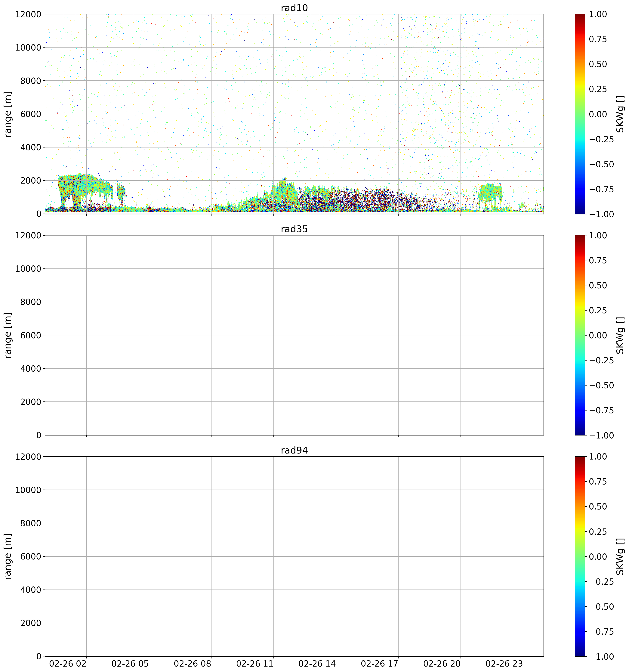
Task: Click the 8000 tick on rad35 y-axis
Action: (30, 302)
